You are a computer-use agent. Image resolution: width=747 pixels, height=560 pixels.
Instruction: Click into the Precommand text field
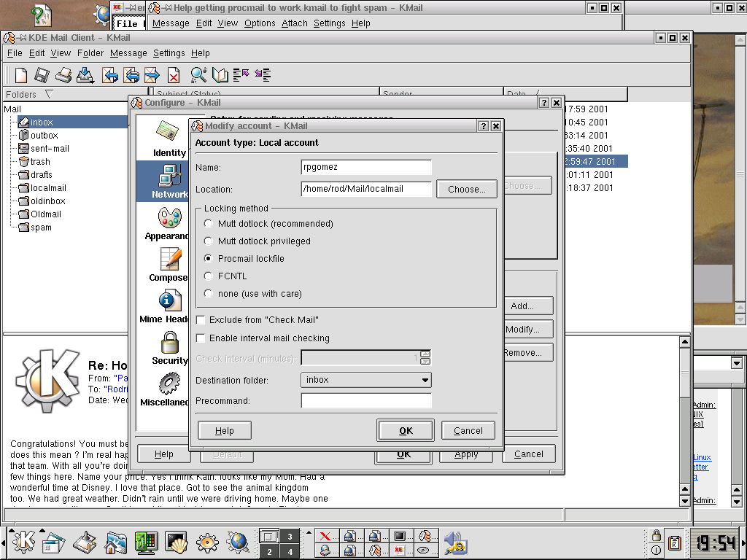coord(365,401)
